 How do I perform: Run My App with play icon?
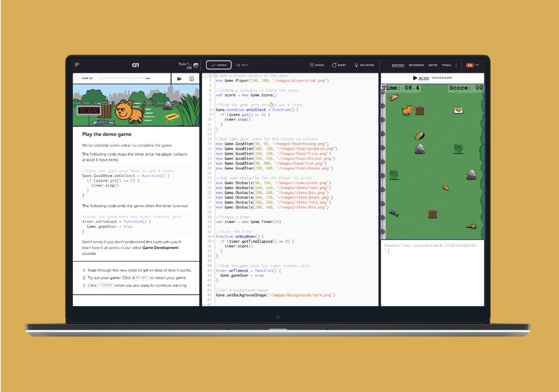tap(421, 78)
